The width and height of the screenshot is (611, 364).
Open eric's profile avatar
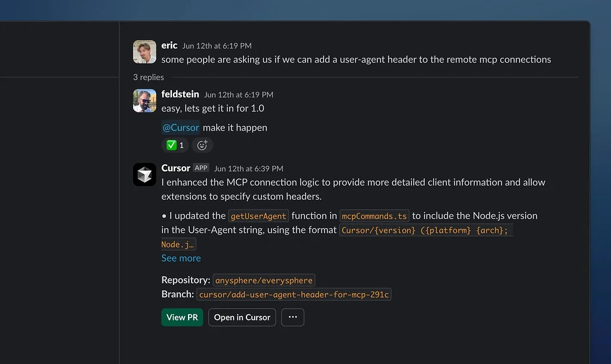coord(144,52)
